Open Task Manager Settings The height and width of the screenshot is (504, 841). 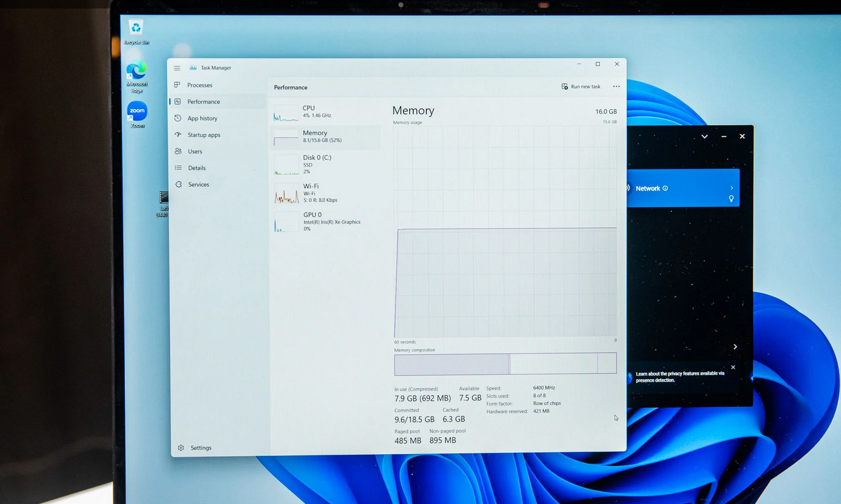200,448
